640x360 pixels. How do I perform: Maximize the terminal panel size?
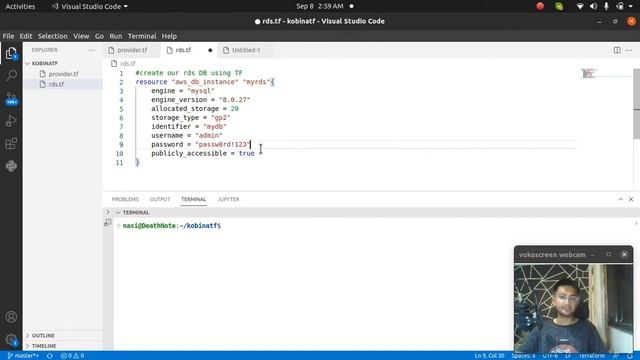620,199
